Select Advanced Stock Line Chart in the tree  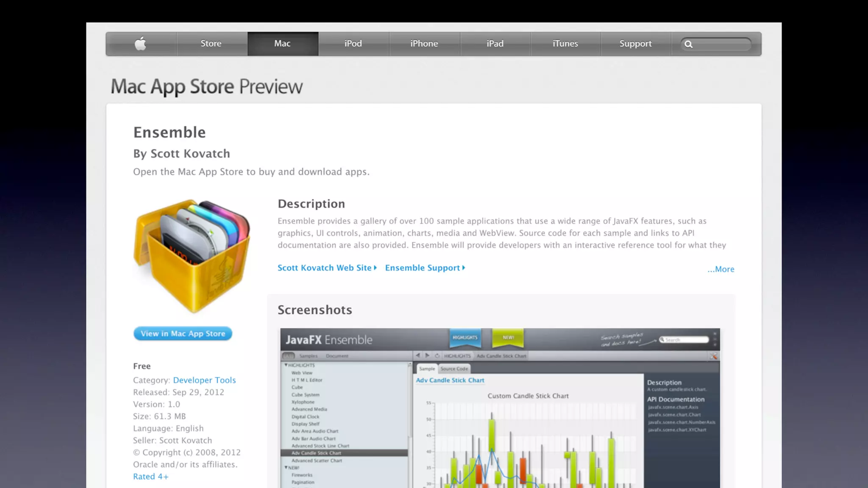pos(320,446)
